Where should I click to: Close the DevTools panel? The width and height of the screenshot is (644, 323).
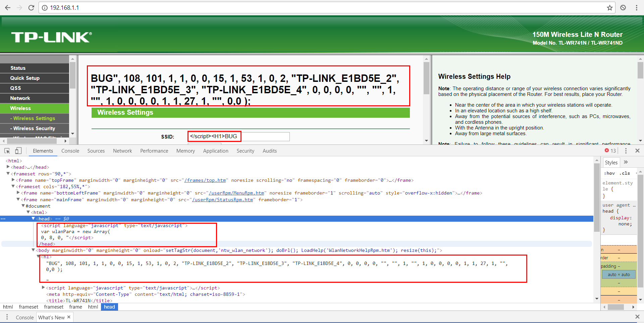point(637,151)
